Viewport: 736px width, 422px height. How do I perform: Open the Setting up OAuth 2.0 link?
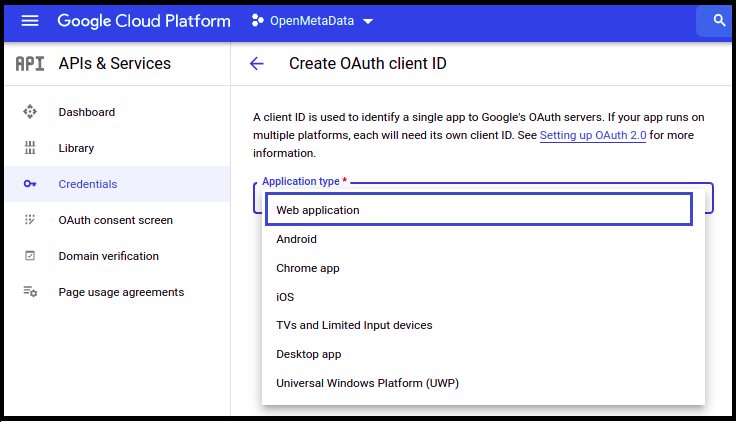(x=592, y=135)
